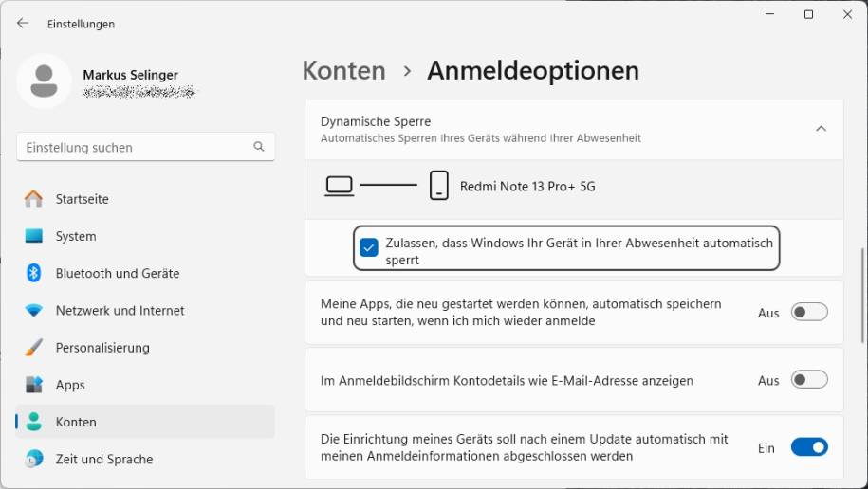Click the user profile avatar
The height and width of the screenshot is (489, 868).
[44, 81]
